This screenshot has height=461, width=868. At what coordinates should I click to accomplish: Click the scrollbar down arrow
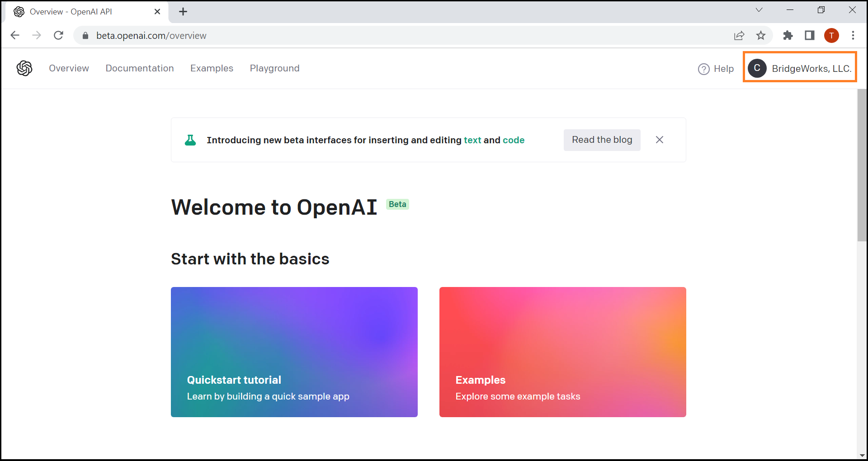point(862,456)
